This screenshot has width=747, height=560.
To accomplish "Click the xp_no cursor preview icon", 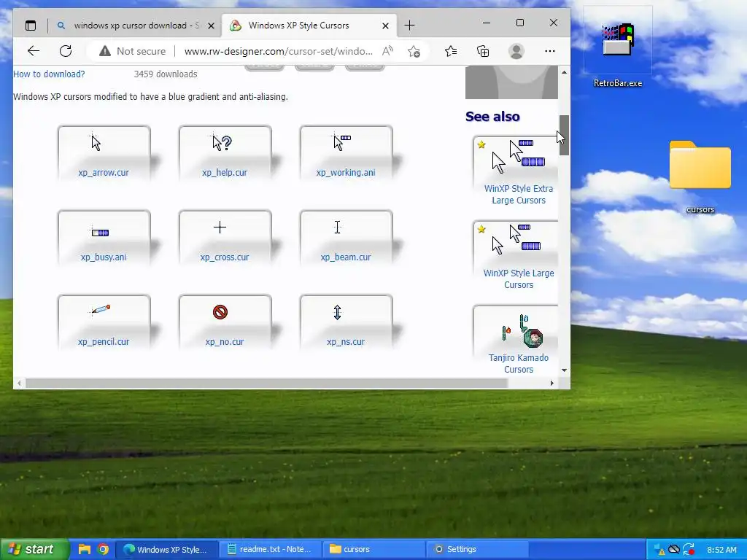I will click(x=220, y=312).
